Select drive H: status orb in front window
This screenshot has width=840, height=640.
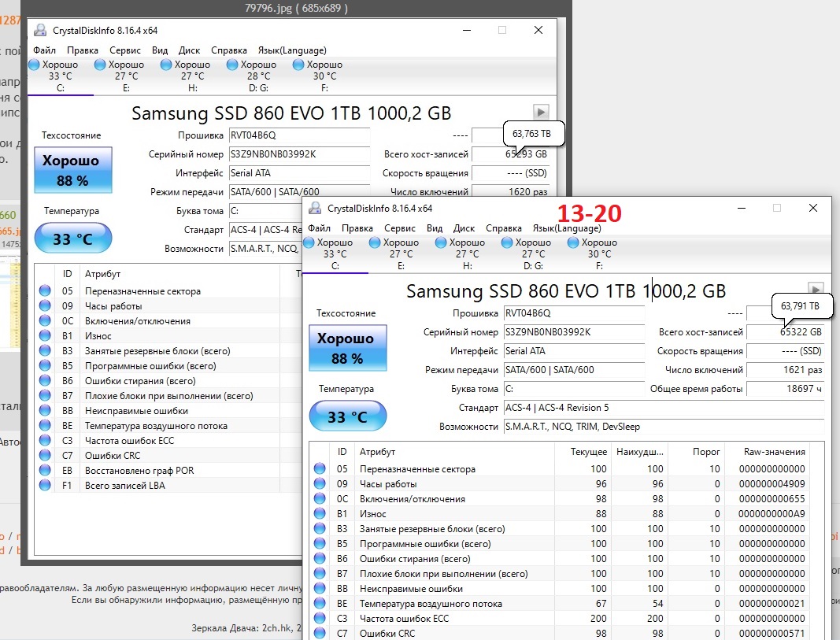[x=441, y=242]
